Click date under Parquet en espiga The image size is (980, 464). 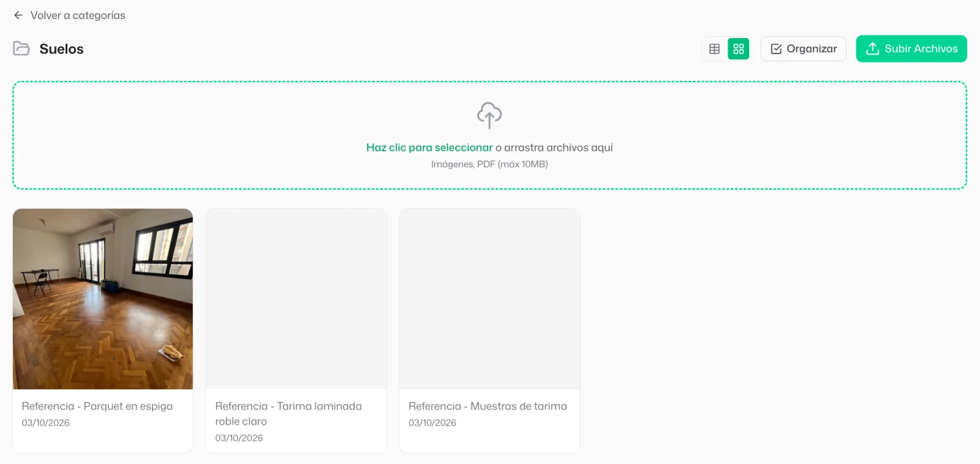pyautogui.click(x=46, y=423)
